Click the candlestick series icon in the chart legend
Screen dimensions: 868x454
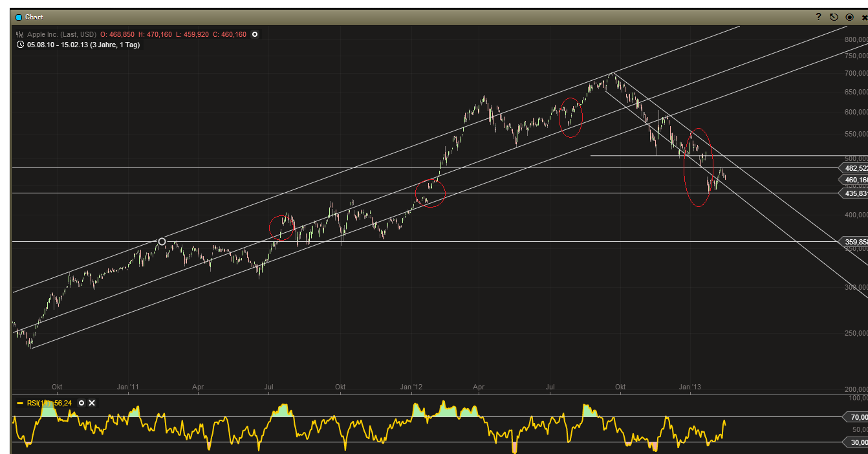[19, 34]
